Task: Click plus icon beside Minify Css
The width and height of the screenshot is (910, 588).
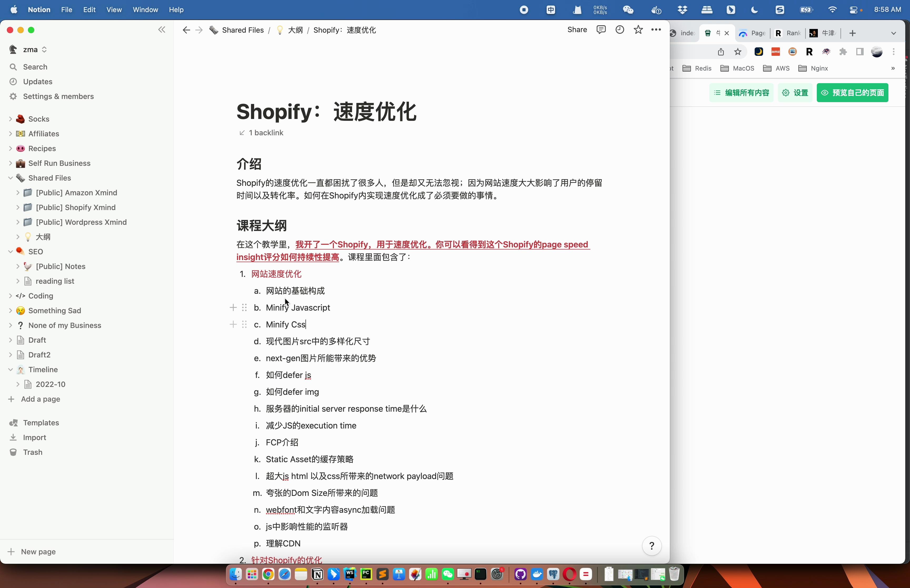Action: coord(233,325)
